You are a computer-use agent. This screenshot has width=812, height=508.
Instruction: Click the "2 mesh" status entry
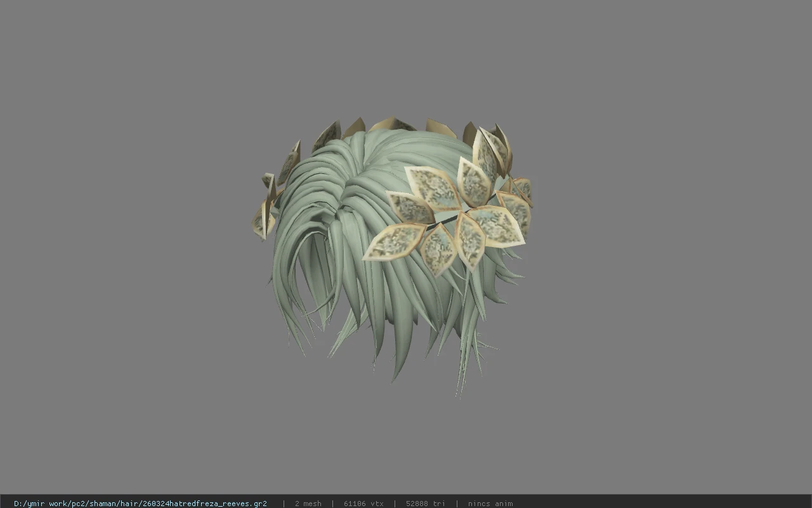click(x=308, y=504)
